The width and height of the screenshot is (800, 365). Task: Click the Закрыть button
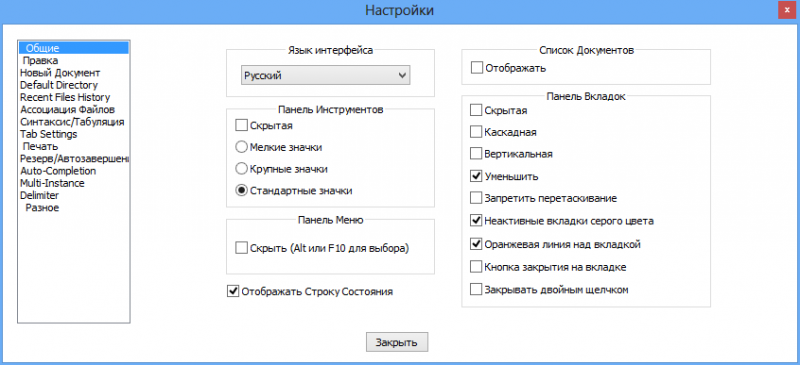[397, 342]
